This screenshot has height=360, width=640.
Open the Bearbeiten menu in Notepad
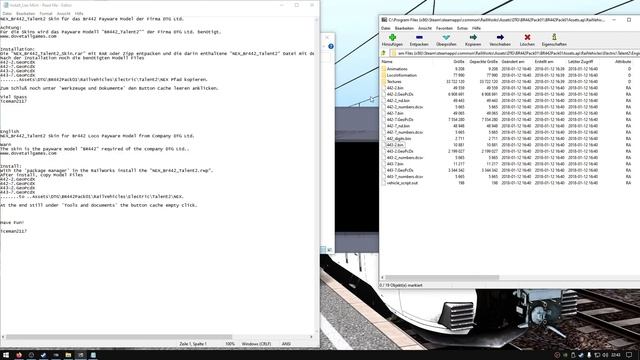pos(25,13)
